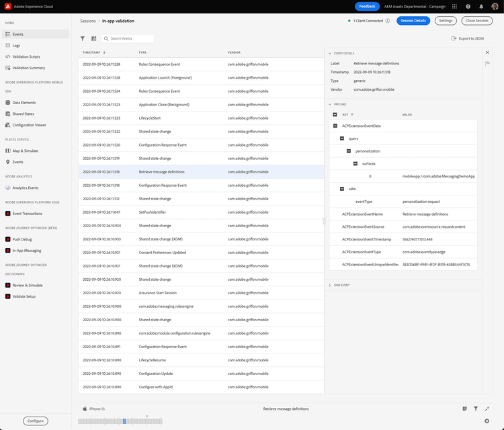504x430 pixels.
Task: Click the Feedback button
Action: pyautogui.click(x=367, y=7)
